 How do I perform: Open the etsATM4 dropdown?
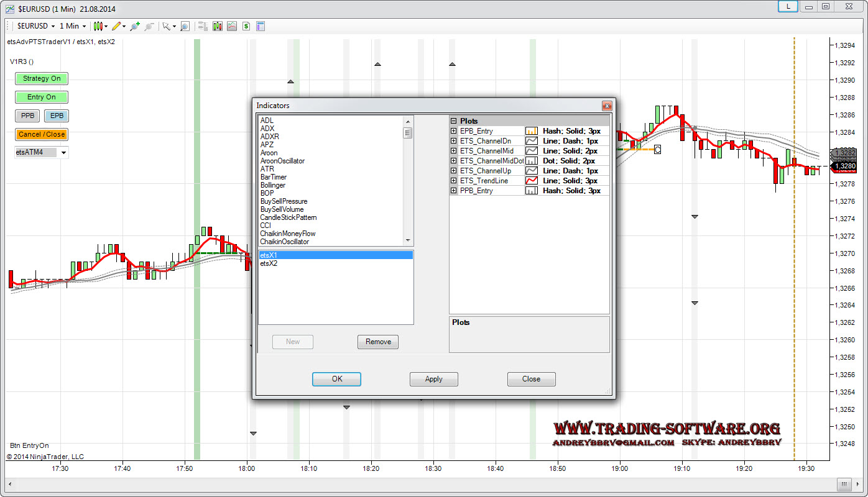64,152
